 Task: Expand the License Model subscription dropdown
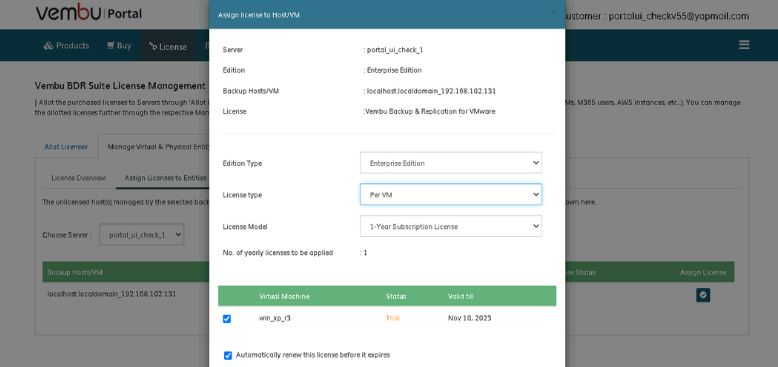point(451,226)
